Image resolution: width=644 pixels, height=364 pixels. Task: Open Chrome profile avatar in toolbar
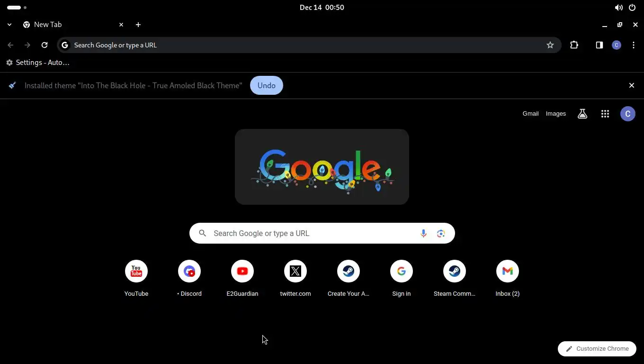pyautogui.click(x=617, y=45)
